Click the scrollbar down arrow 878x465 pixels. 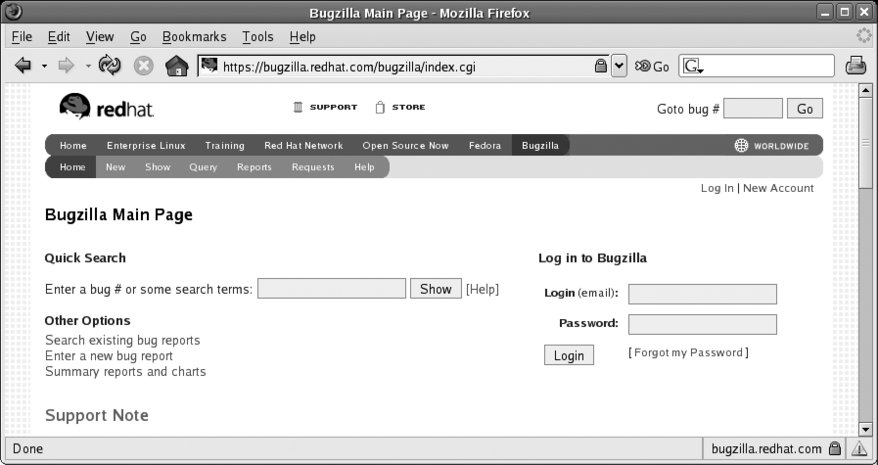click(865, 430)
